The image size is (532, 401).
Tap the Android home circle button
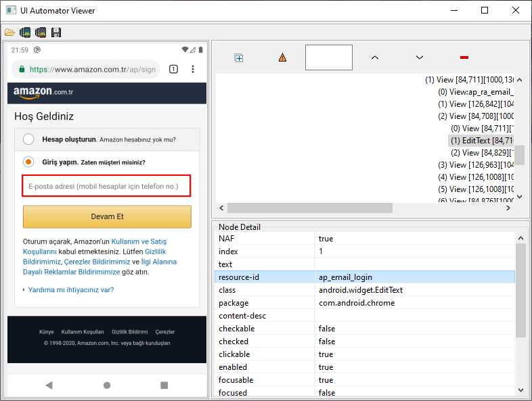tap(107, 385)
